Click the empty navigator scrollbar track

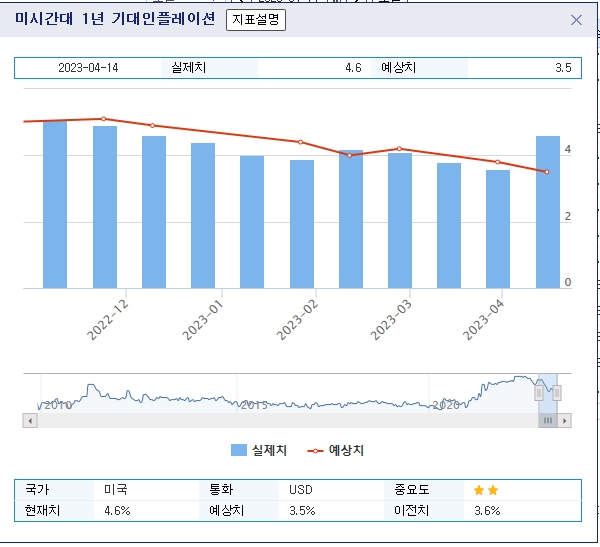tap(288, 421)
